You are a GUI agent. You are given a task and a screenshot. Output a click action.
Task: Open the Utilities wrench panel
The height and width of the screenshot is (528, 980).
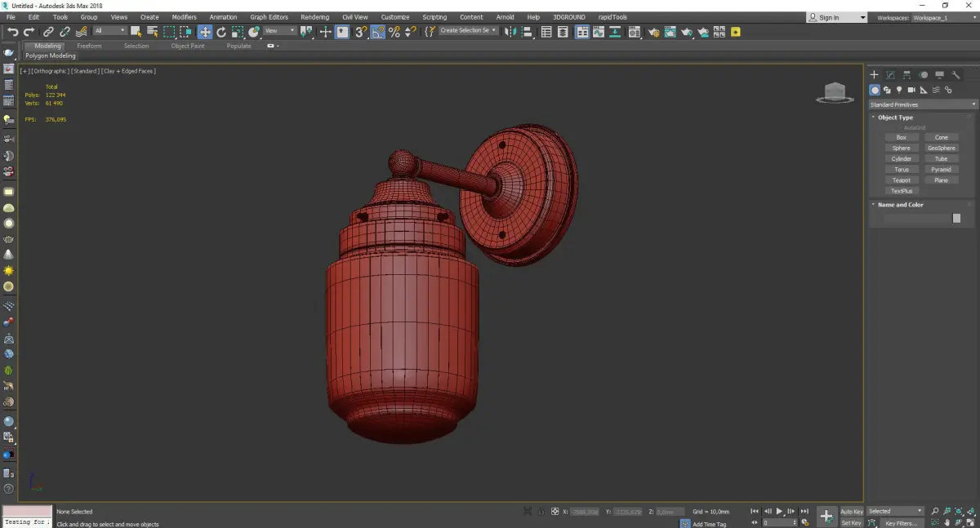point(955,75)
